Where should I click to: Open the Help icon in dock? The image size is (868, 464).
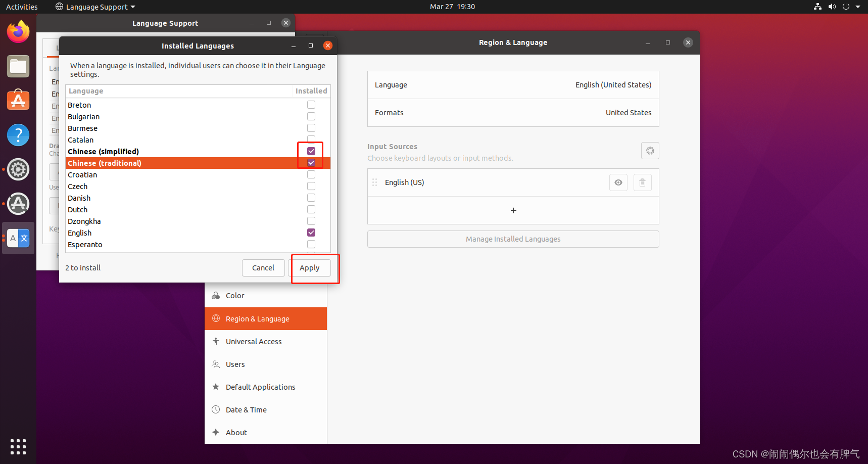(x=18, y=135)
